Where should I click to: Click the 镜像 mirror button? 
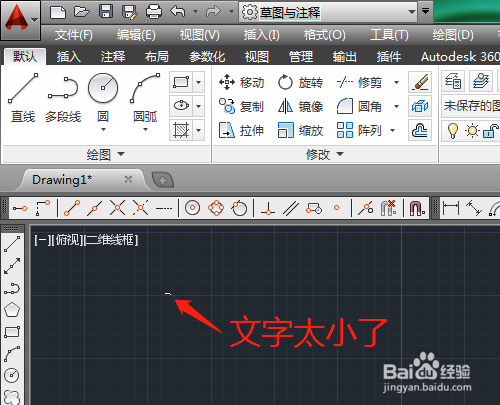[x=300, y=106]
